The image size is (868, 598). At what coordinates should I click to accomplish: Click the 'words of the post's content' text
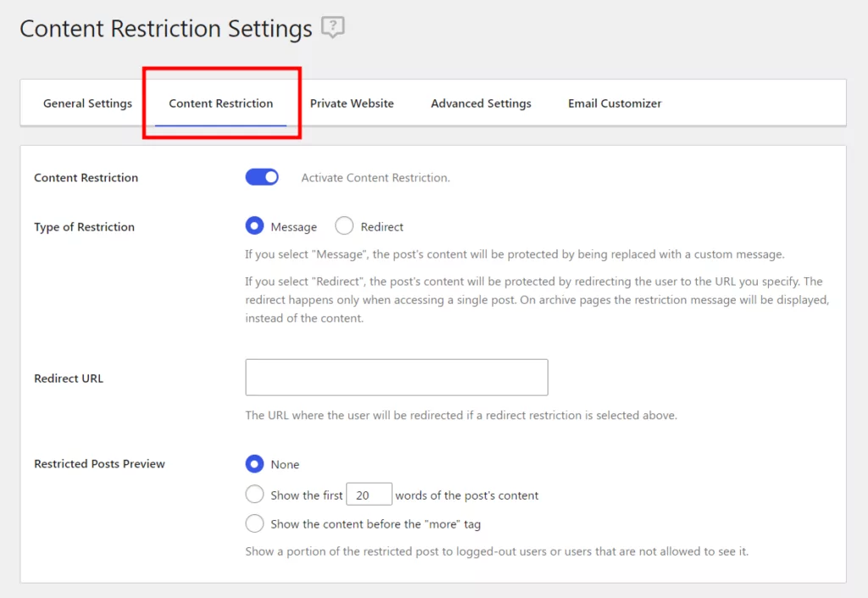pos(467,495)
